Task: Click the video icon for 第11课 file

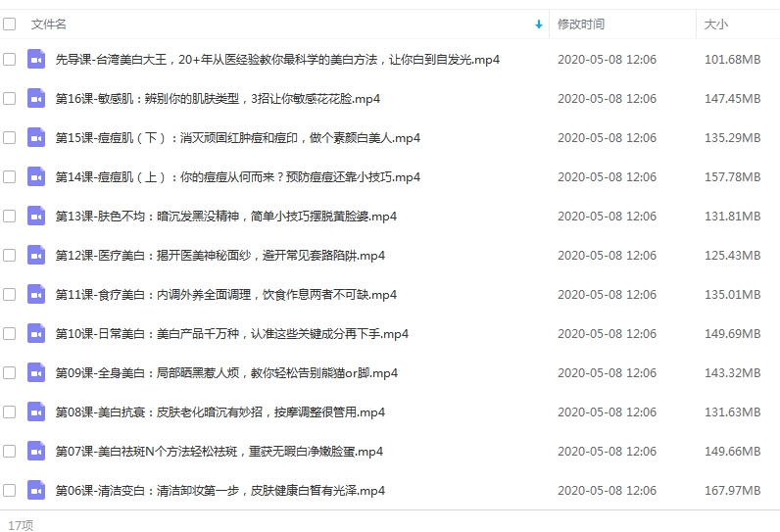Action: click(x=36, y=294)
